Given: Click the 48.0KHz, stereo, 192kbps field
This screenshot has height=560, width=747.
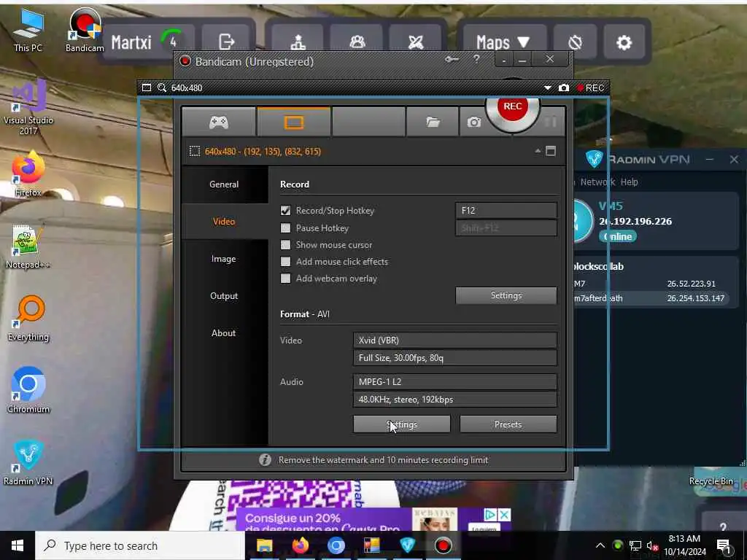Looking at the screenshot, I should 455,399.
